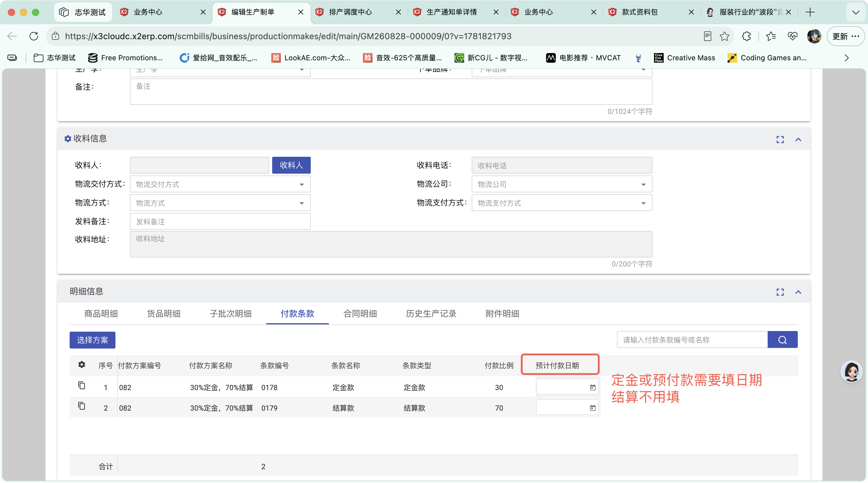This screenshot has width=868, height=483.
Task: Bookmark this page with star
Action: click(725, 36)
